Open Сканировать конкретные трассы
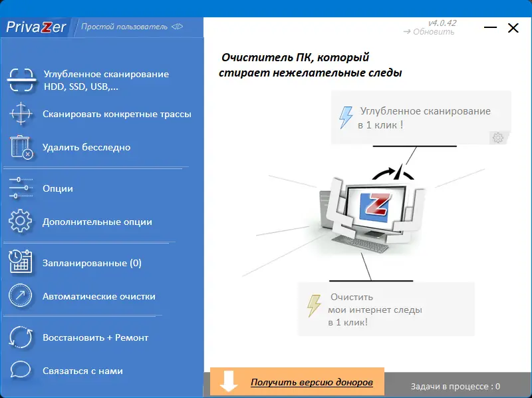The height and width of the screenshot is (398, 532). (x=117, y=114)
